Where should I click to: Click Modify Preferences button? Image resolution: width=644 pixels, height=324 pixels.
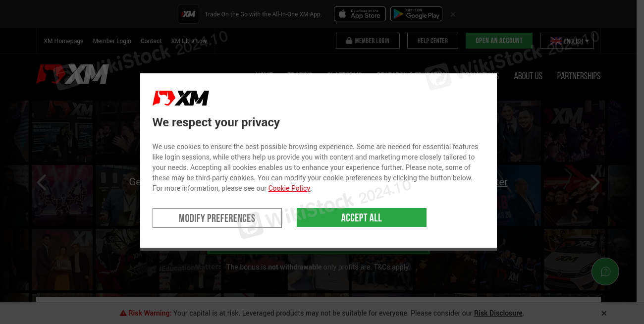click(x=217, y=218)
